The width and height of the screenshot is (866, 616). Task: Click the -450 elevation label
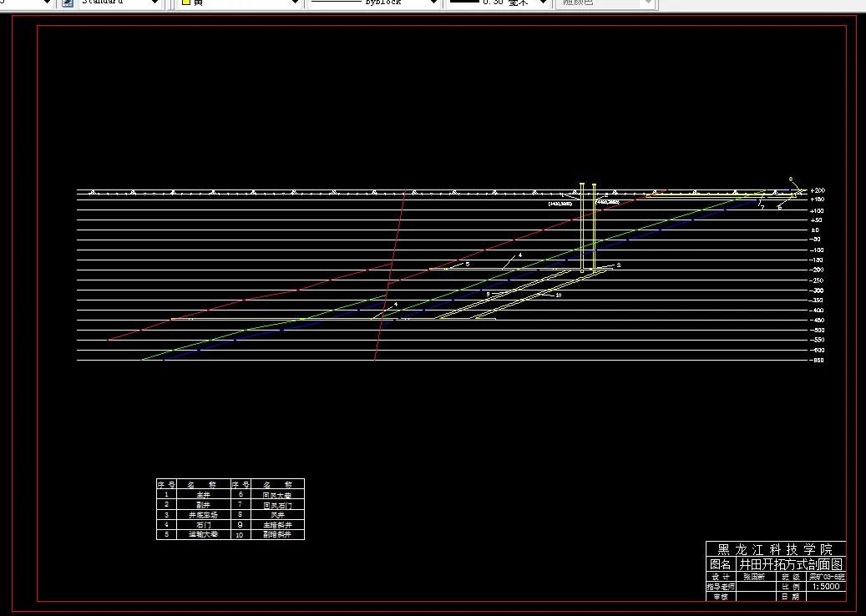pyautogui.click(x=817, y=321)
